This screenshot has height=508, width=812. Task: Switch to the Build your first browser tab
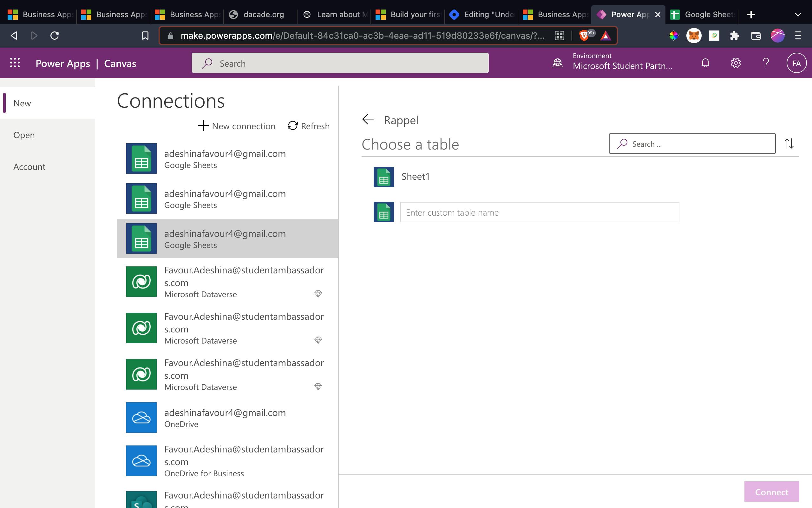click(407, 15)
